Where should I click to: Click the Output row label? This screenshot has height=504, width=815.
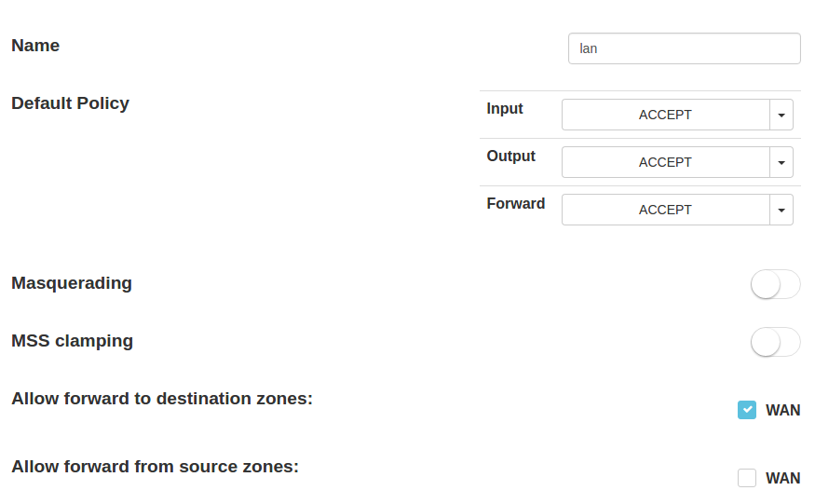[x=510, y=157]
